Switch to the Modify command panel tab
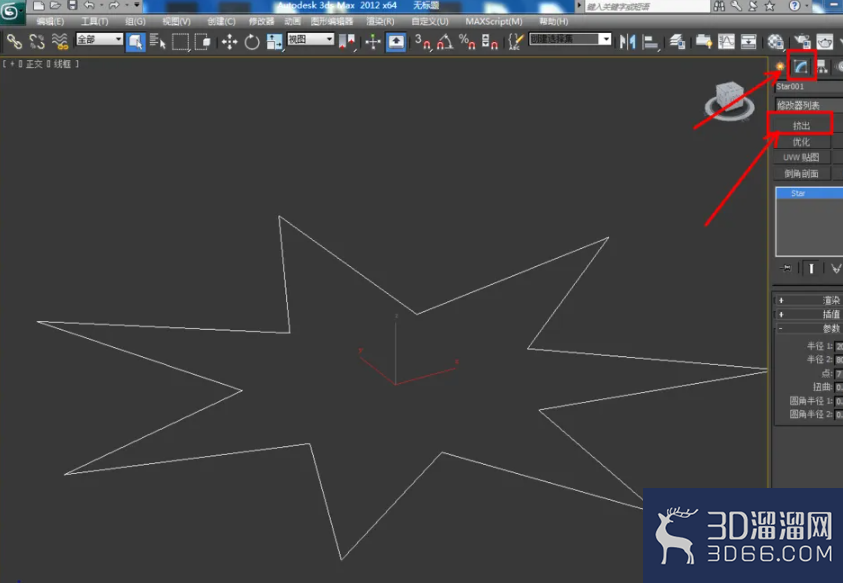The image size is (843, 583). coord(801,67)
